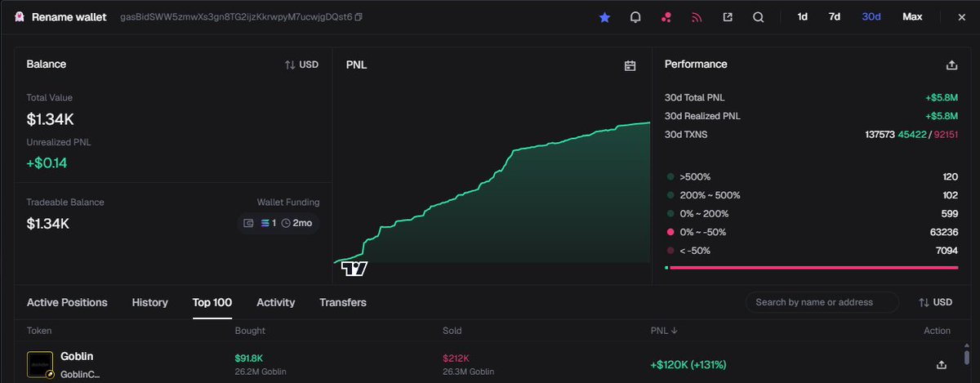Copy the wallet address icon
Screen dimensions: 980x383
(x=359, y=17)
